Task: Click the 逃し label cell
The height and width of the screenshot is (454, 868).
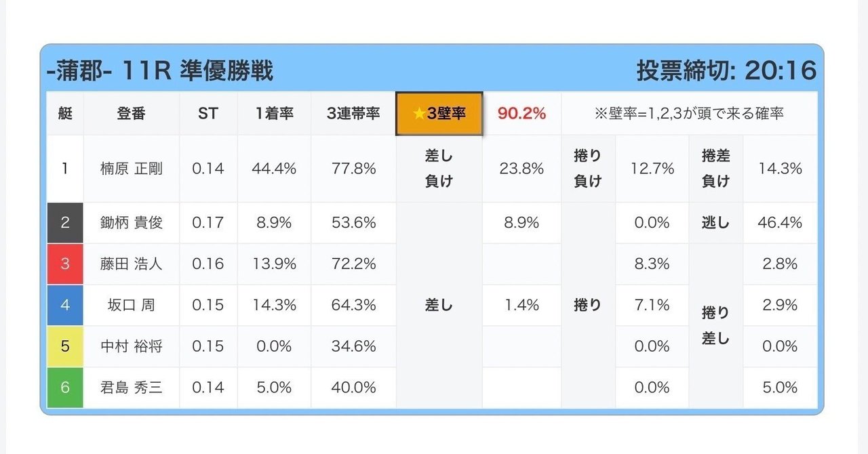Action: 716,223
